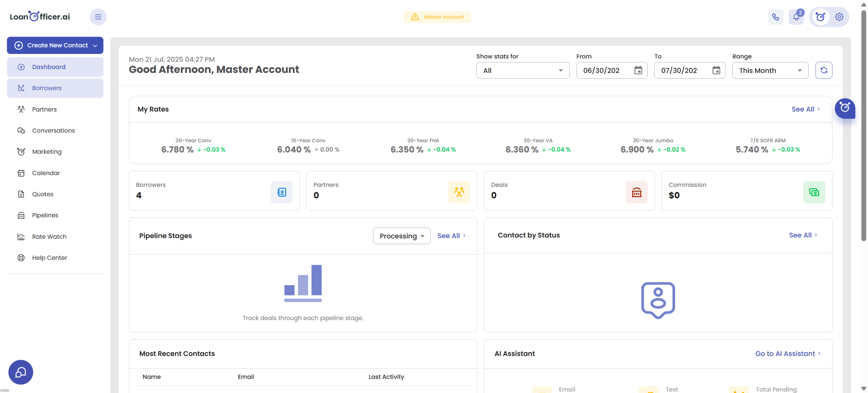Click the Commission card money icon
868x393 pixels.
click(814, 192)
